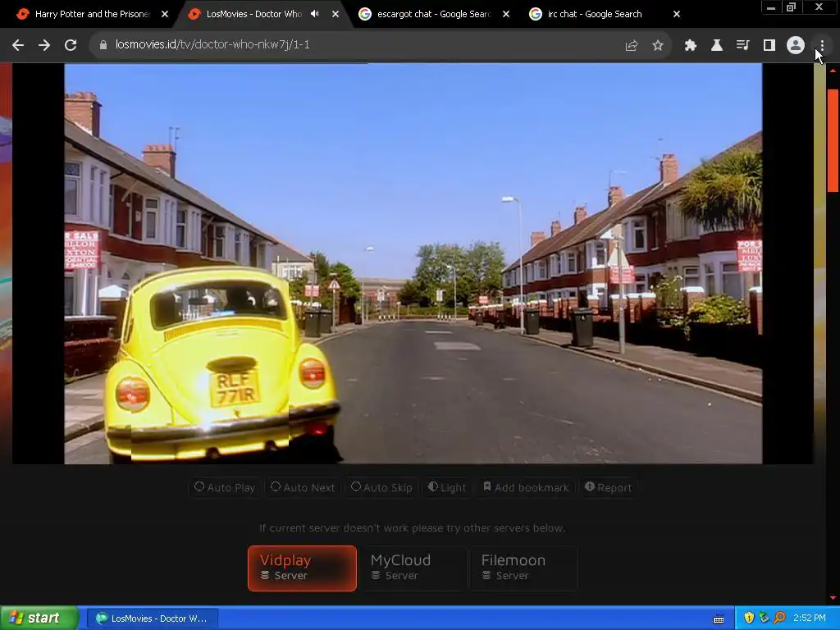Click the video player frame
This screenshot has width=840, height=630.
413,263
